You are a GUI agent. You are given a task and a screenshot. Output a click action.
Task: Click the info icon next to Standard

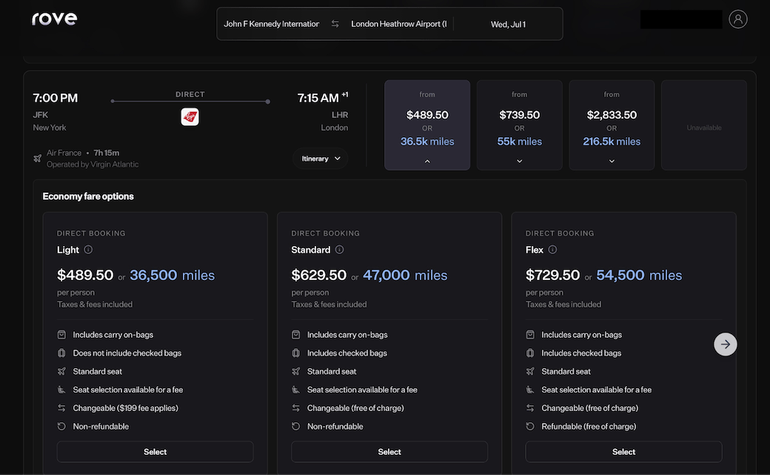point(339,250)
